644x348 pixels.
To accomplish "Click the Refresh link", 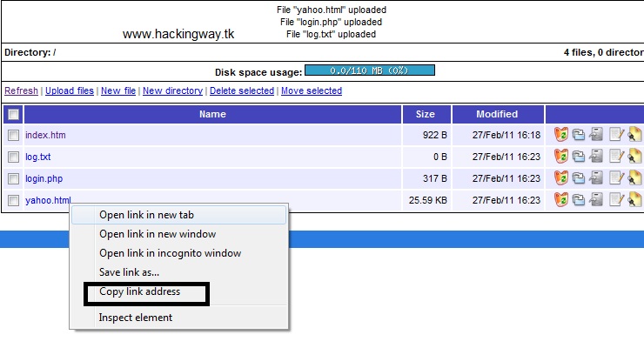I will 22,90.
